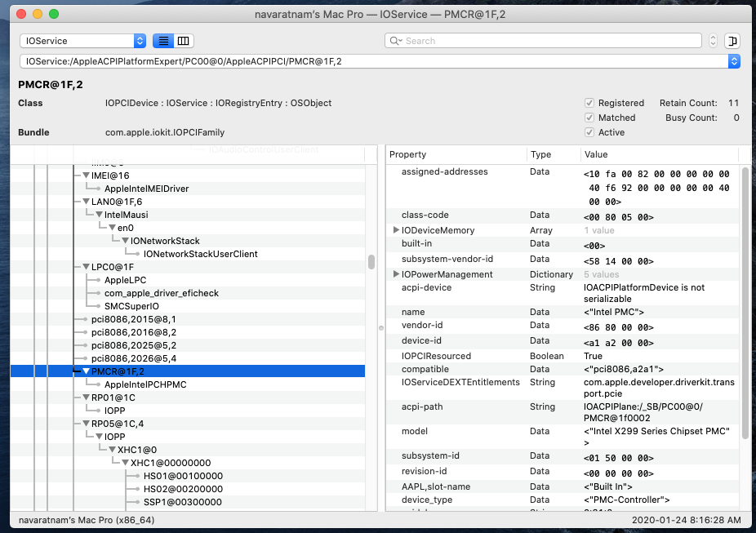The width and height of the screenshot is (756, 533).
Task: Select AppleIntelPCHPMC driver entry
Action: (x=145, y=384)
